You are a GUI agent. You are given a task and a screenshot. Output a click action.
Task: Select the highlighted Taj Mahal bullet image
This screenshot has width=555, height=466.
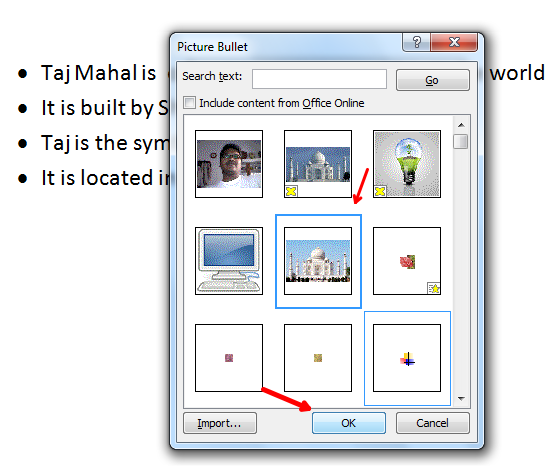coord(318,261)
